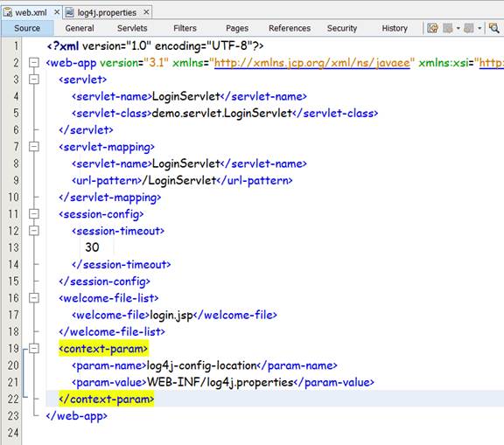Switch to the Servlets tab
Image resolution: width=504 pixels, height=445 pixels.
point(132,28)
